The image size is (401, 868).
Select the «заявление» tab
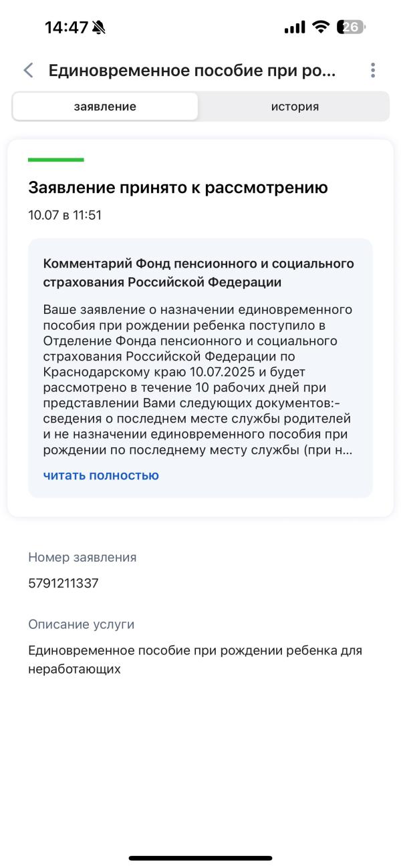105,107
